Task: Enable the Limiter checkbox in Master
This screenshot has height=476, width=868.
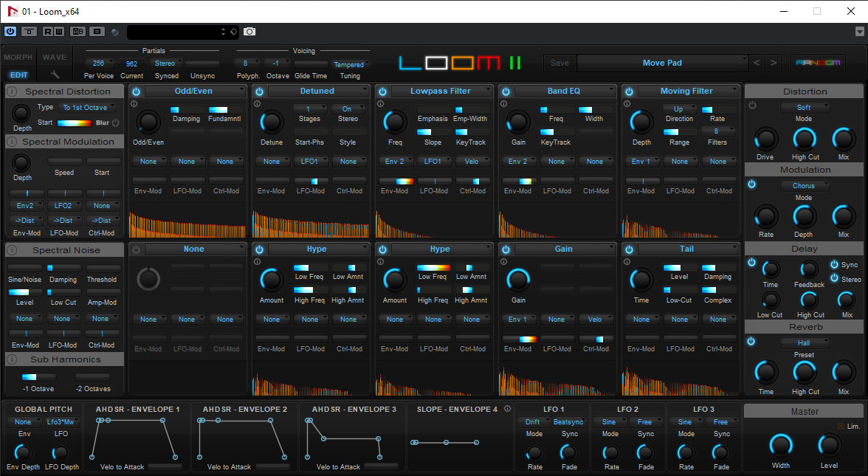Action: point(841,426)
